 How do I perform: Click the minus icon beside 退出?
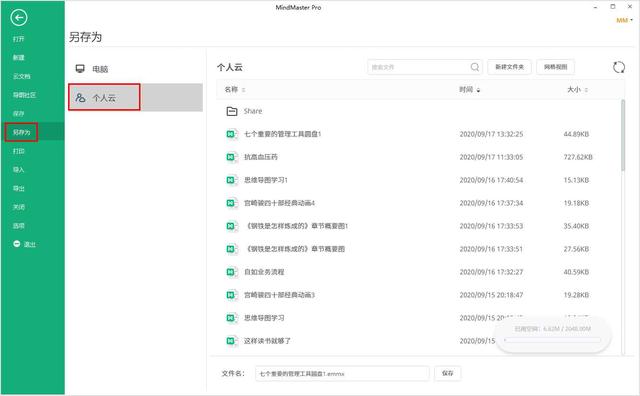coord(17,244)
